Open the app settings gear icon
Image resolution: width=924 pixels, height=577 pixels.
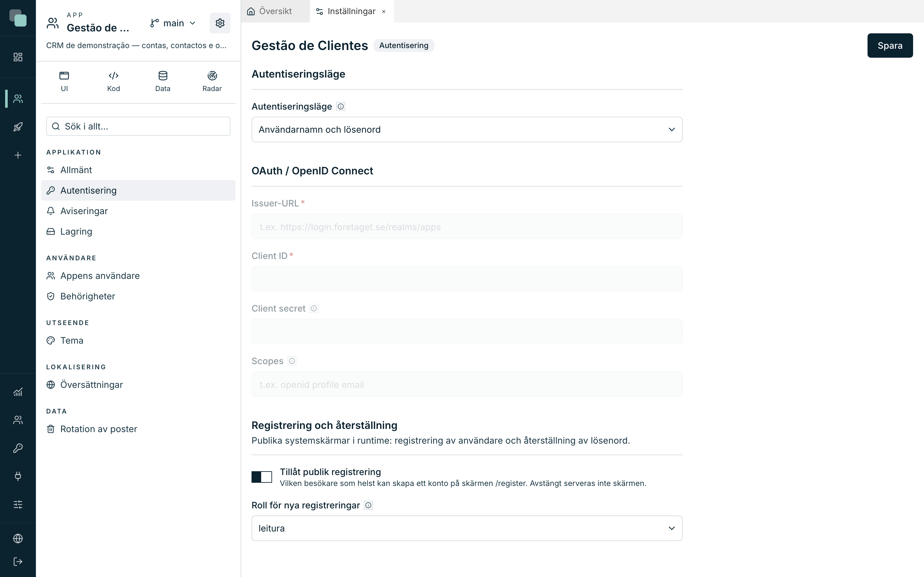coord(220,23)
